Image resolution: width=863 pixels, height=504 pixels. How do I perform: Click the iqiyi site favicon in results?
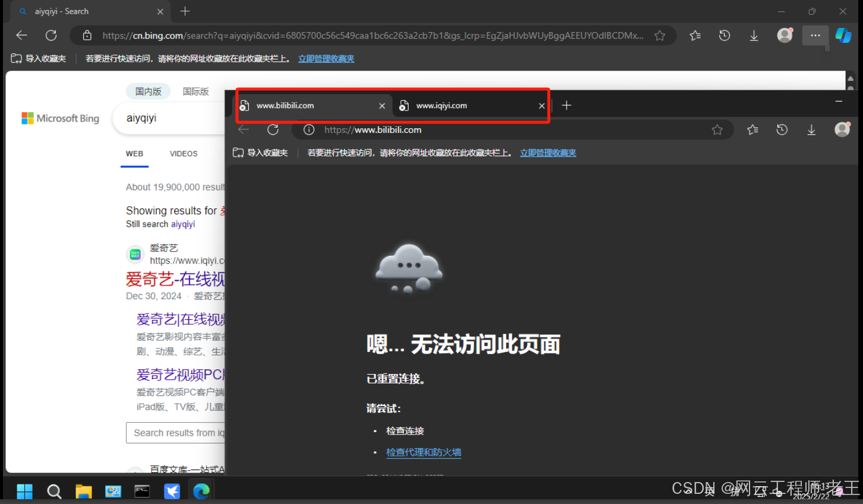[135, 255]
